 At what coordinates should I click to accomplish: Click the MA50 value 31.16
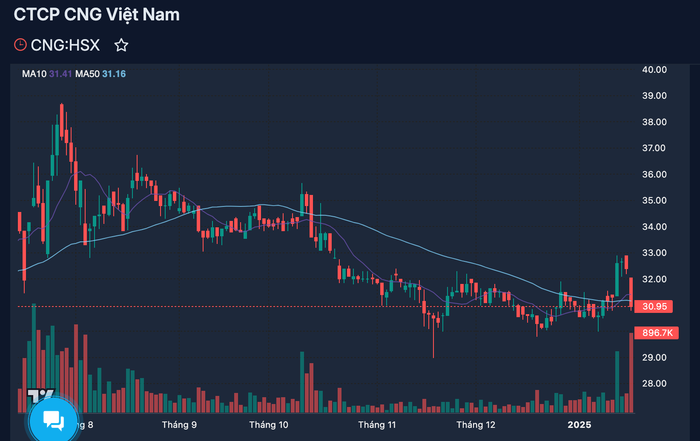tap(114, 74)
